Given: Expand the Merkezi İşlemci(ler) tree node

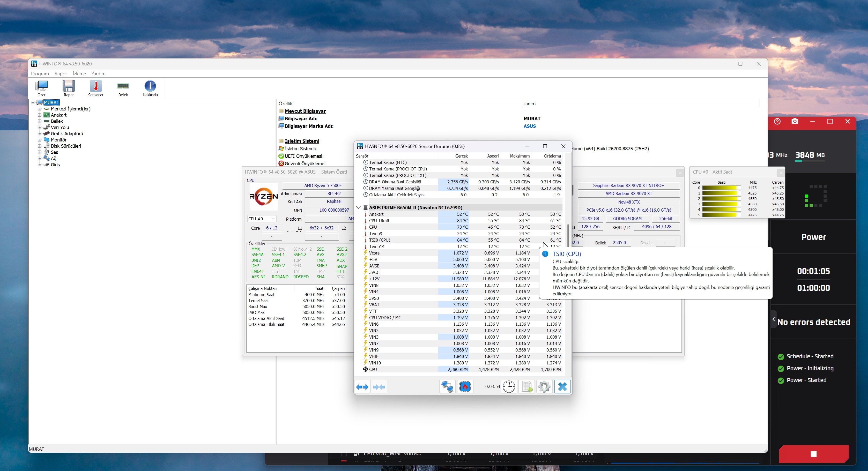Looking at the screenshot, I should [40, 109].
